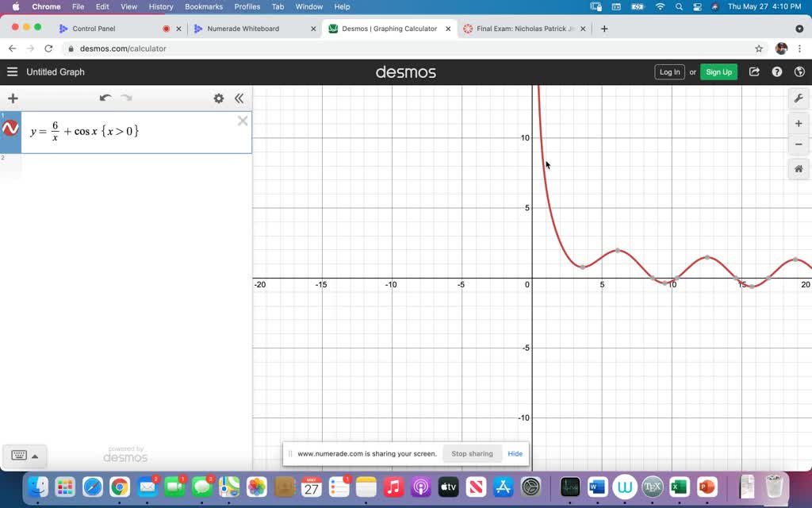Zoom in using the plus icon
Screen dimensions: 812x508
799,123
